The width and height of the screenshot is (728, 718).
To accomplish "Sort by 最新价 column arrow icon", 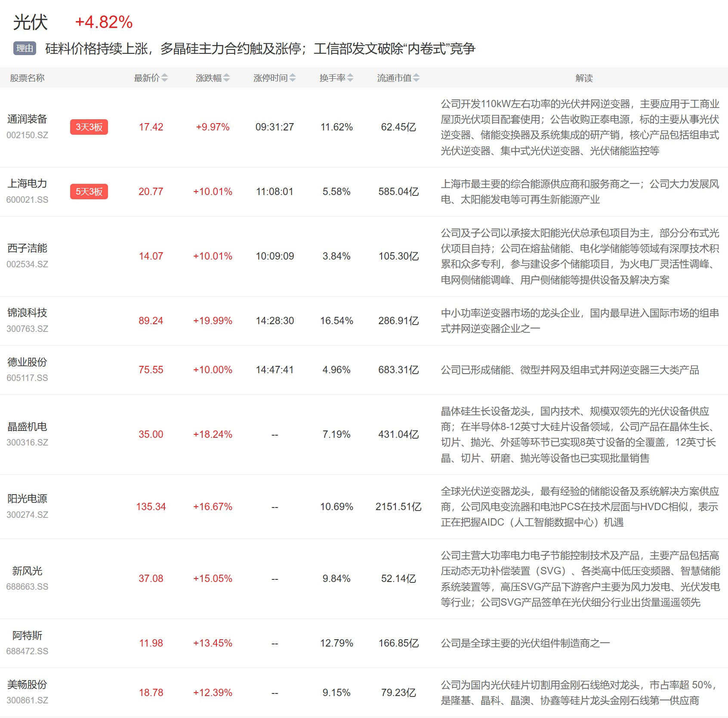I will coord(164,78).
